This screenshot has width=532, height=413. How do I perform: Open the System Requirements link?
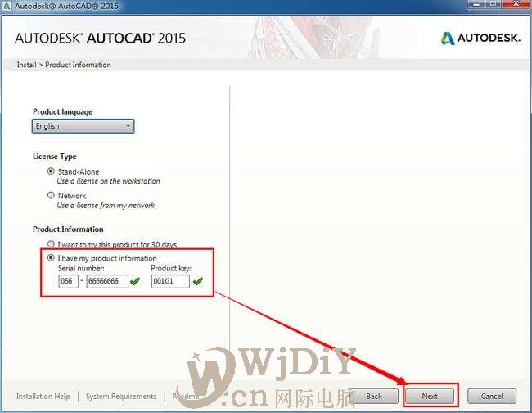point(120,396)
